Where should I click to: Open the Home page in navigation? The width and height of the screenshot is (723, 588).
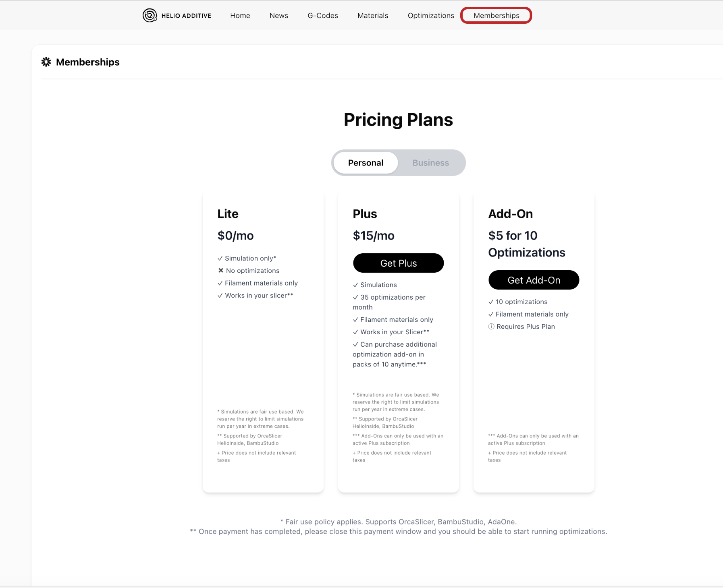coord(240,16)
